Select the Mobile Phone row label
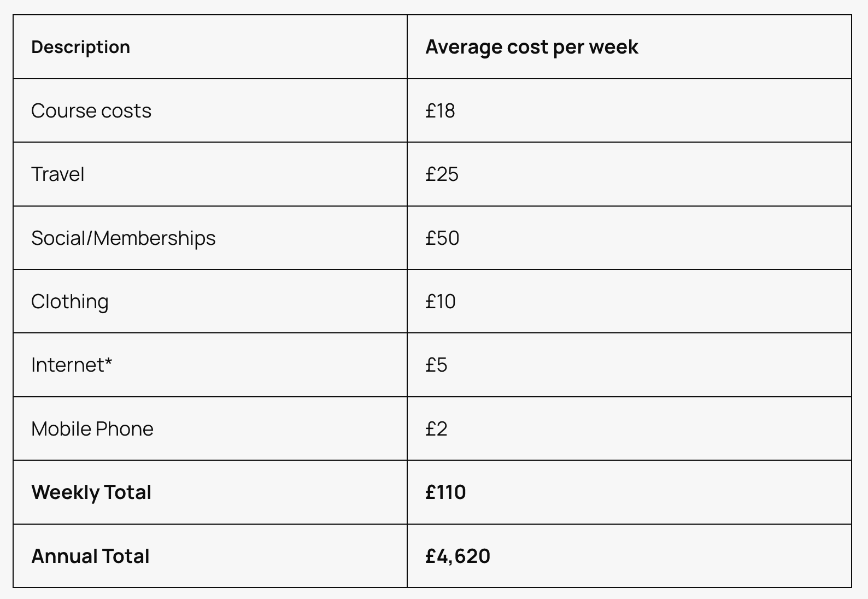Screen dimensions: 868x599 point(92,429)
